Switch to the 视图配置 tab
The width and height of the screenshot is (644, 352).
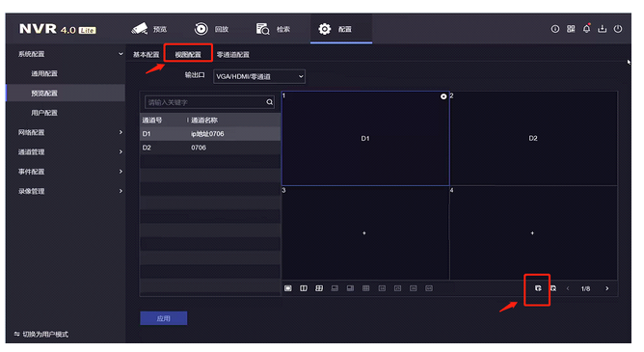click(188, 55)
